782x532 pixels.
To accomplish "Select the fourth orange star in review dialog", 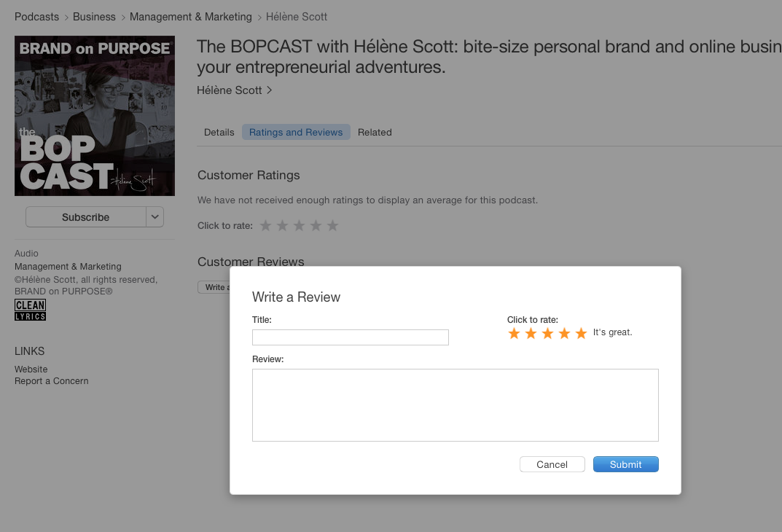I will 564,333.
